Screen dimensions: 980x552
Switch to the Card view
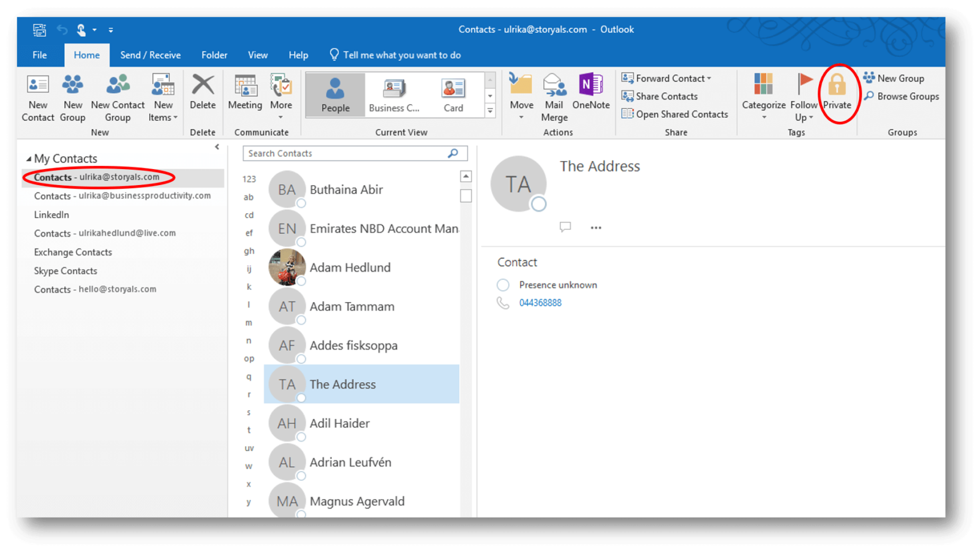(453, 95)
